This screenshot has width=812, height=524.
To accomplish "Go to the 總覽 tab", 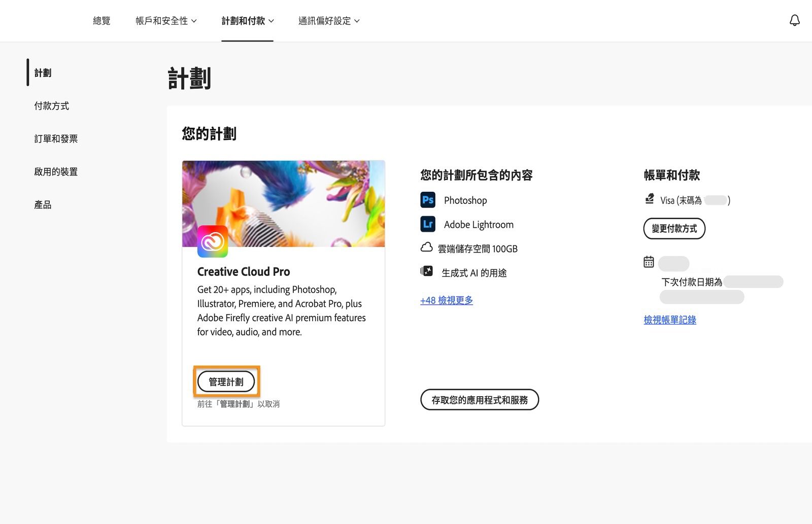I will click(101, 21).
